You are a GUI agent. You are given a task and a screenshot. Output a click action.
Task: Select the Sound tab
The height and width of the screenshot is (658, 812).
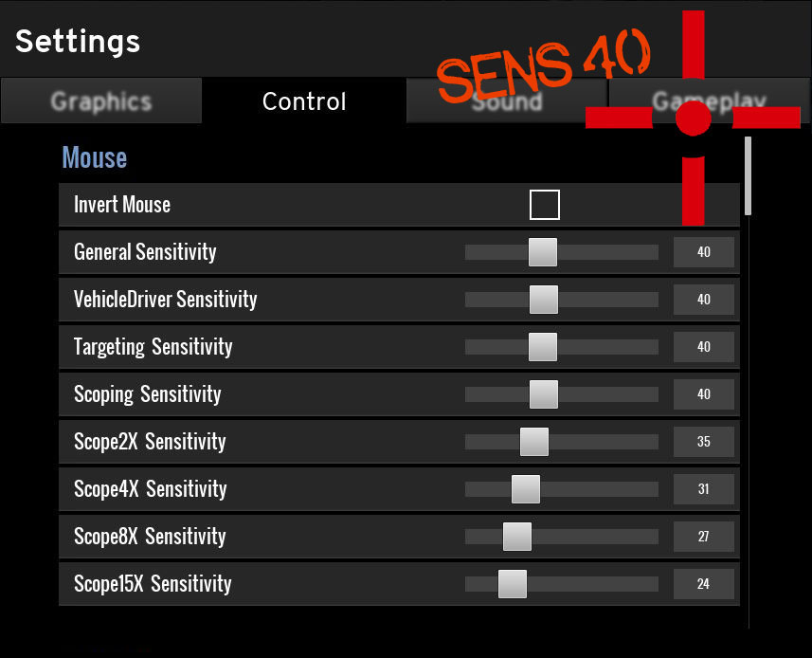click(x=507, y=101)
